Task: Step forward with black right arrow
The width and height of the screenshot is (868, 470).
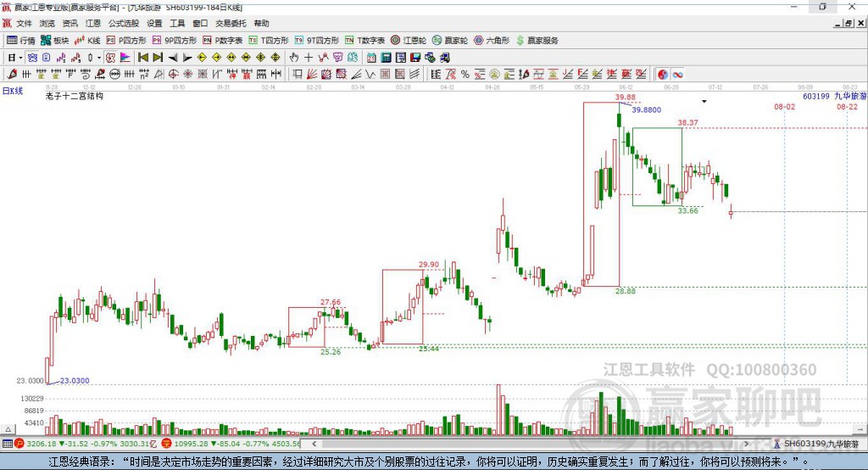Action: 187,58
